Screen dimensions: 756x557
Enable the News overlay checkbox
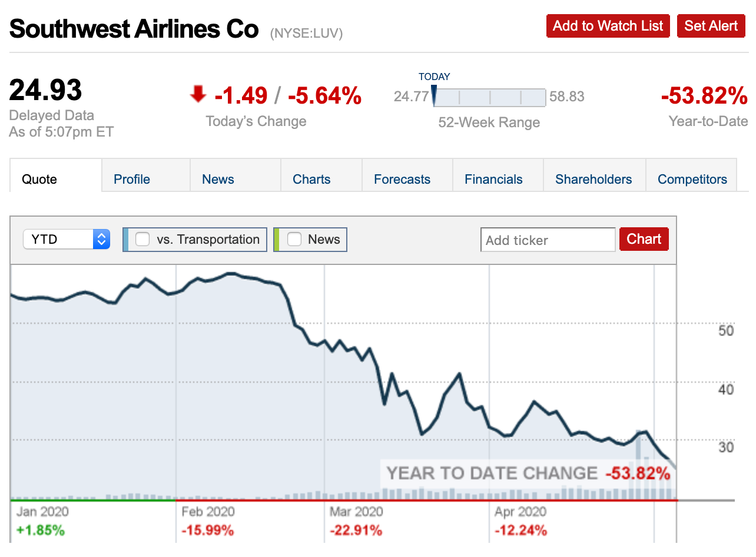294,239
